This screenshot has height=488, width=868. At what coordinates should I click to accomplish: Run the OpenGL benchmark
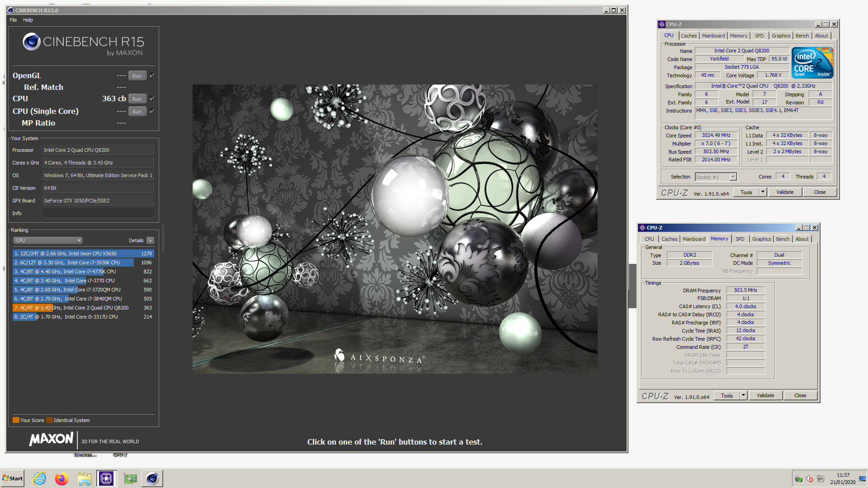click(137, 75)
